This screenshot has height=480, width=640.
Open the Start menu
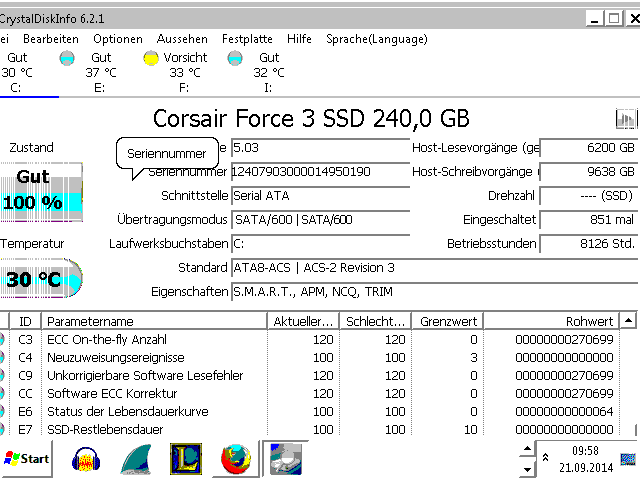point(26,459)
